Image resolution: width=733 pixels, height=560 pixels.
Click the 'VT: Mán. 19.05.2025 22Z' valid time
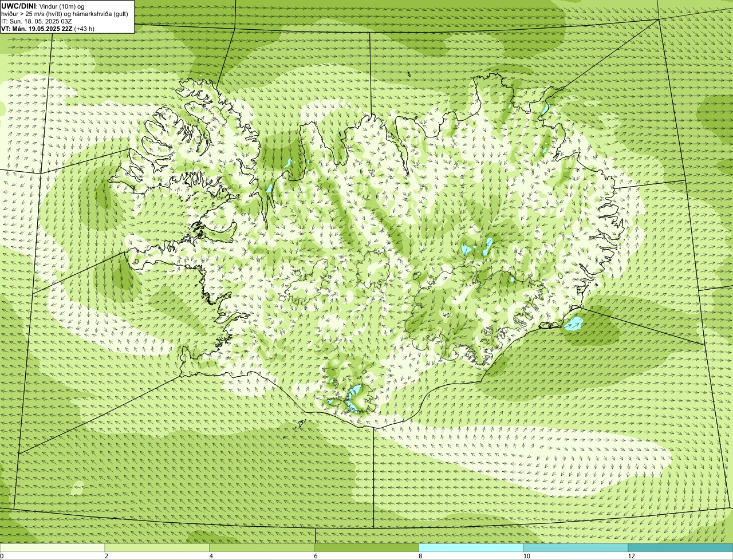coord(37,28)
